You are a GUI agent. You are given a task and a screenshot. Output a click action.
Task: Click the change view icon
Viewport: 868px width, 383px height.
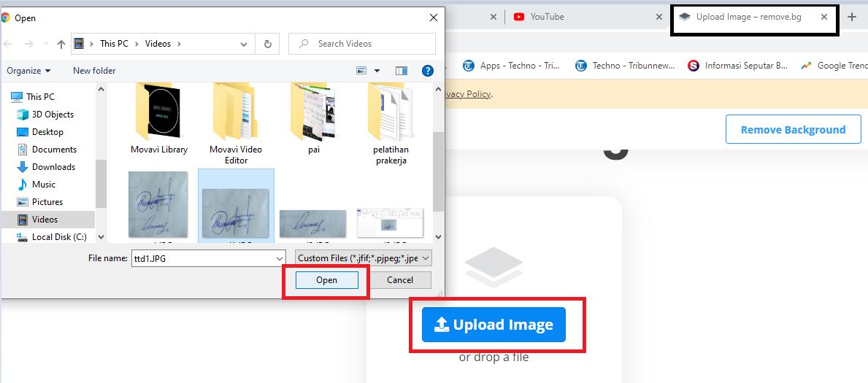pyautogui.click(x=361, y=71)
